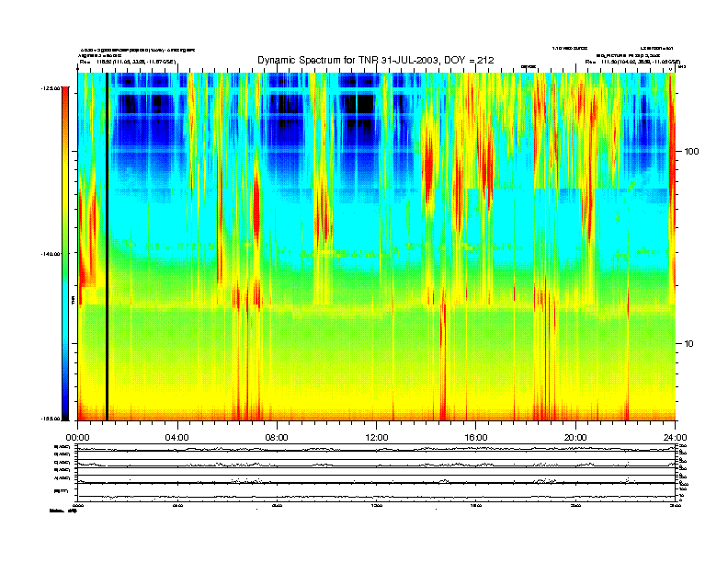Screen dimensions: 728x563
Task: Click the "-125.00" color scale label
Action: [51, 87]
